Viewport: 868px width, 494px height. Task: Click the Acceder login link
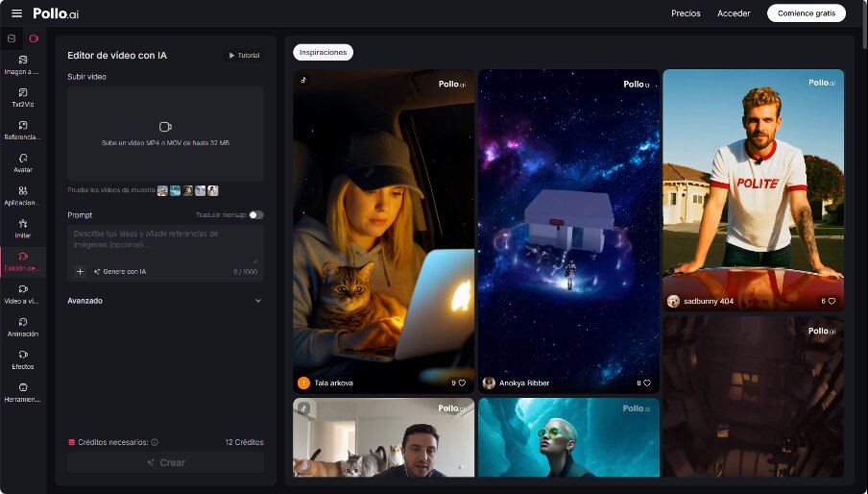point(734,13)
